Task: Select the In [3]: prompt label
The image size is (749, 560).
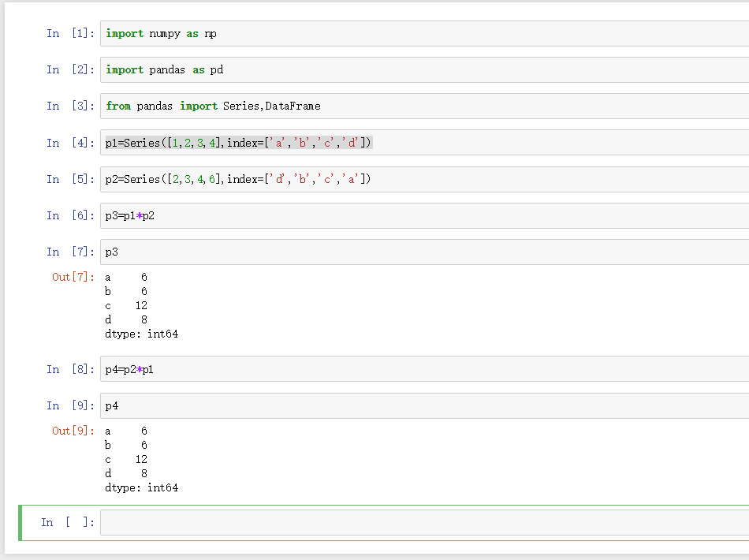Action: pyautogui.click(x=70, y=106)
